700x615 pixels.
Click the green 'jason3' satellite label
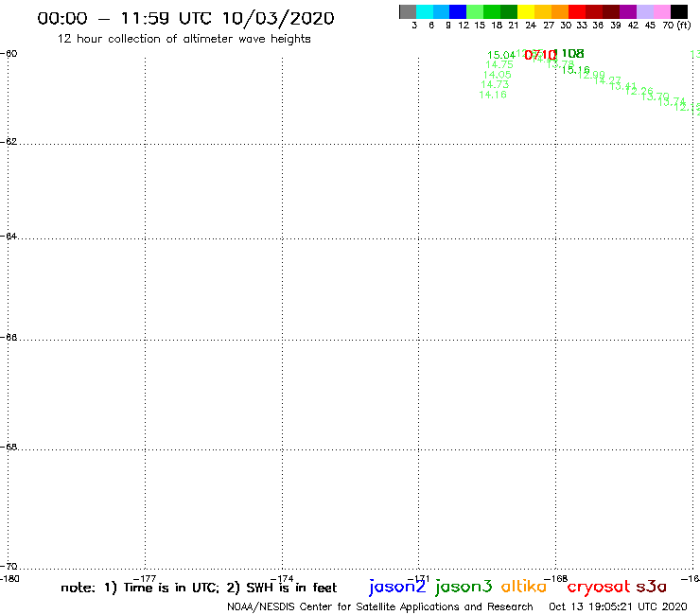point(464,587)
